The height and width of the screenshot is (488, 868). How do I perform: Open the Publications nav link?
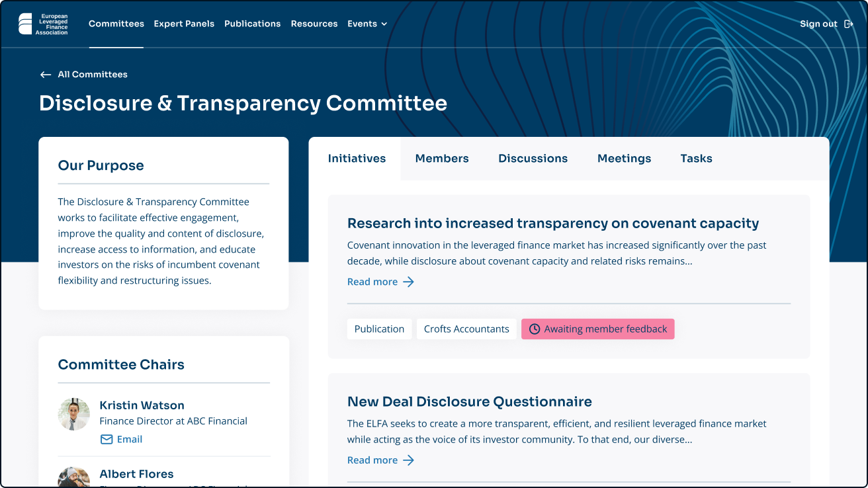point(252,24)
